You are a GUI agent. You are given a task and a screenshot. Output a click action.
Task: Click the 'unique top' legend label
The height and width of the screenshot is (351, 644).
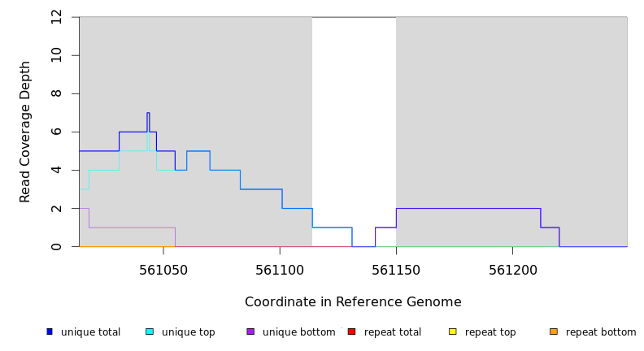click(189, 332)
